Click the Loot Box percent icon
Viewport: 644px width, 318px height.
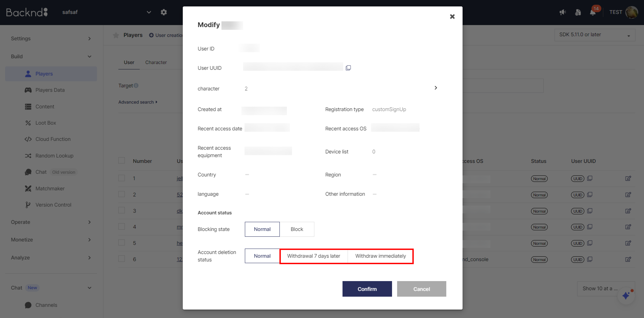(28, 123)
